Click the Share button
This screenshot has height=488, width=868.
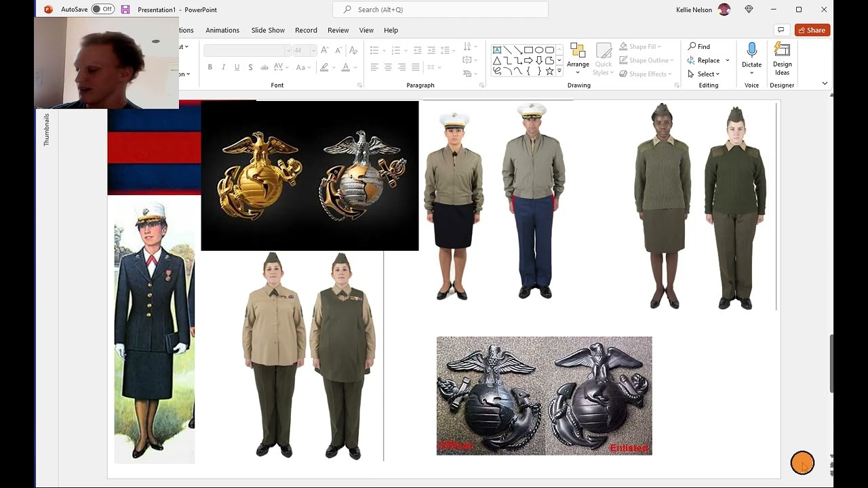(x=812, y=30)
